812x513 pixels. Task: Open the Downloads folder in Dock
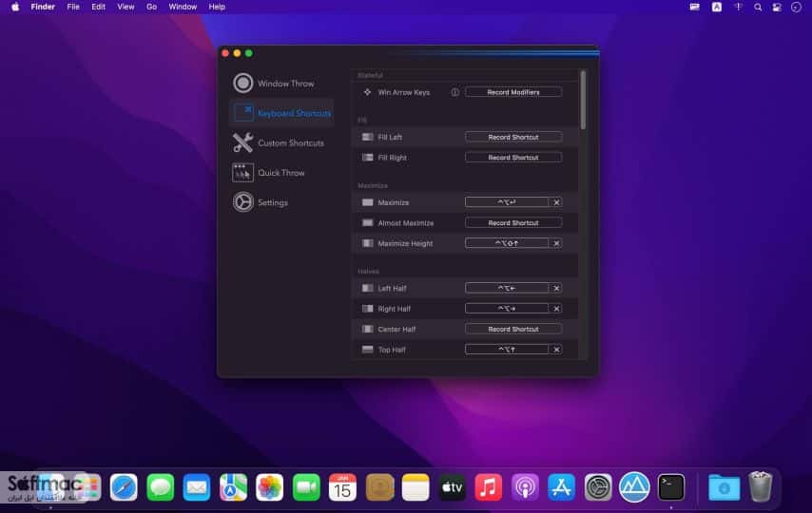[724, 487]
